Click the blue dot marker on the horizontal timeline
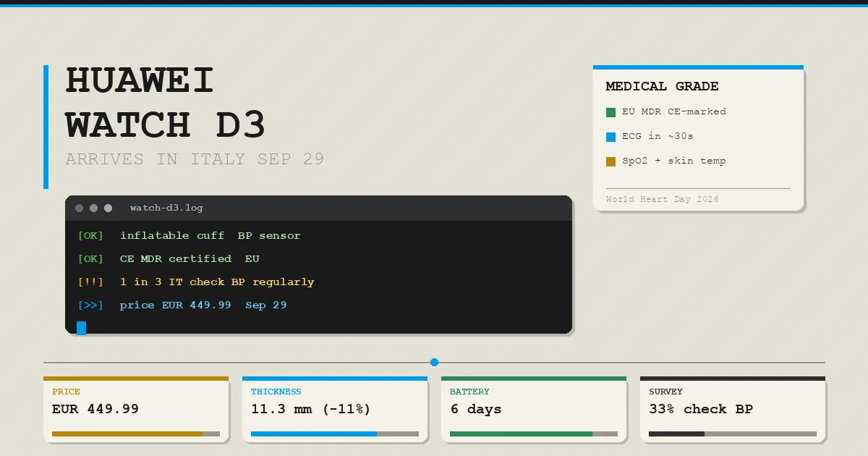Screen dimensions: 868x456 pyautogui.click(x=434, y=362)
